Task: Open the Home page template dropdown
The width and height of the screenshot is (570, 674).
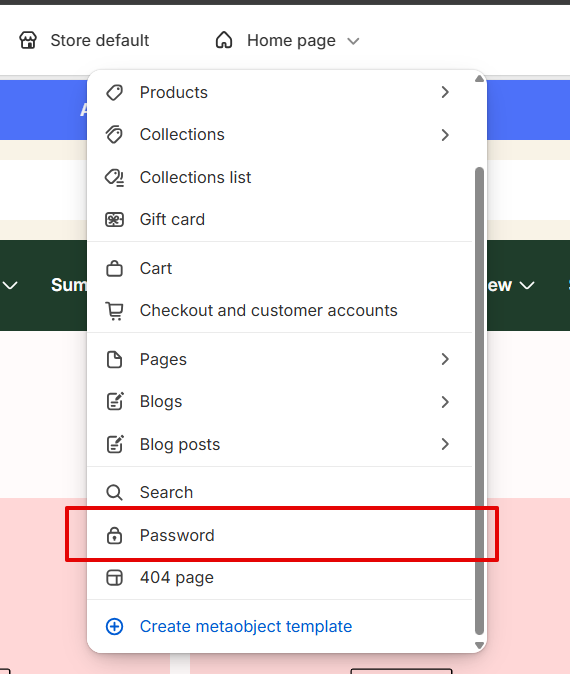Action: click(287, 41)
